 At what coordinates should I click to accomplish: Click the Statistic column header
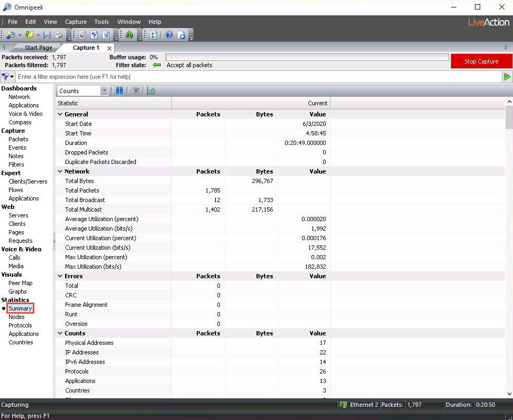(114, 103)
